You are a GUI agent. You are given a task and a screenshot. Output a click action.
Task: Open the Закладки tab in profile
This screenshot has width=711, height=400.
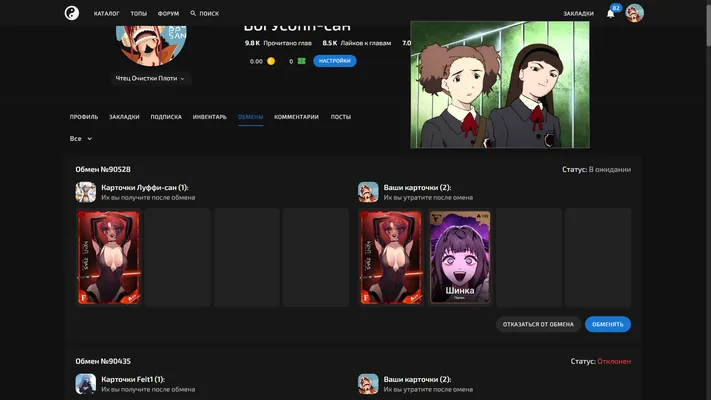tap(124, 117)
